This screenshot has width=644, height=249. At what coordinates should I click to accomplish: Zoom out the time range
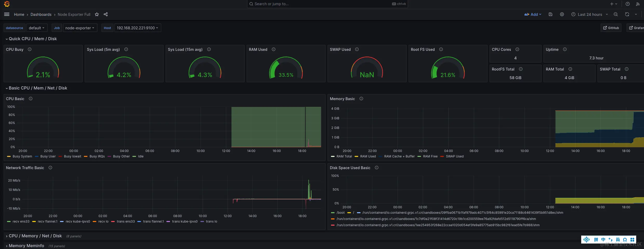[x=616, y=14]
